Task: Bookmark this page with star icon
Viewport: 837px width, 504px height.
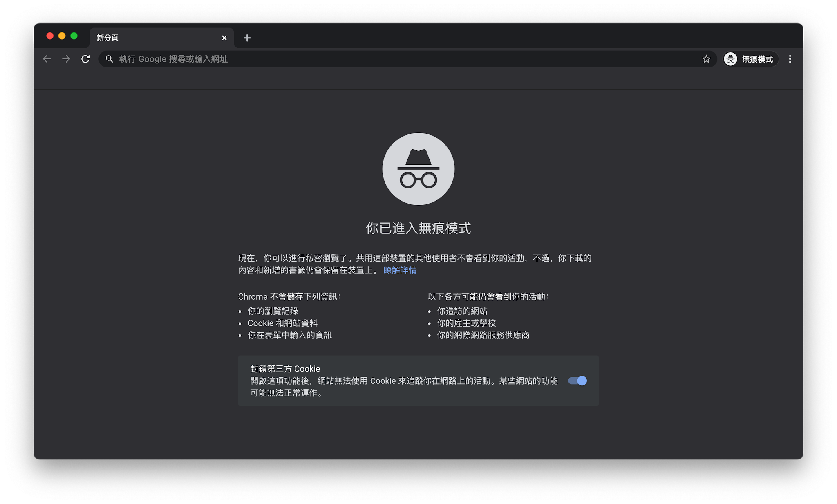Action: click(x=706, y=59)
